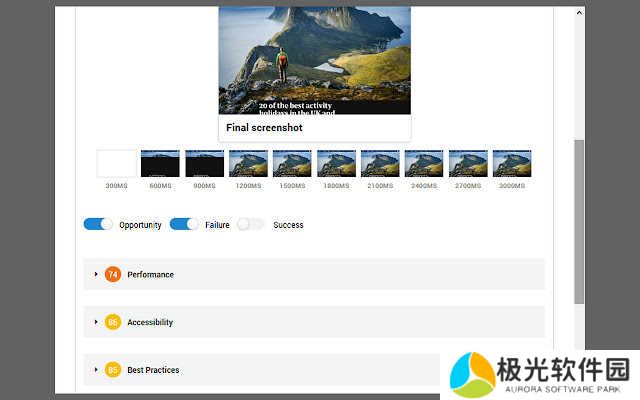Viewport: 640px width, 400px height.
Task: Disable the Opportunity toggle
Action: 98,225
